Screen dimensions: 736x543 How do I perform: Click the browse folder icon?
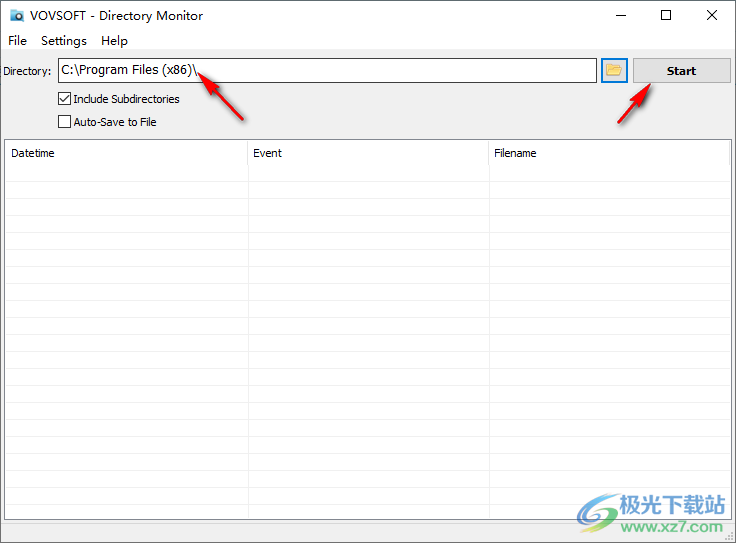(614, 70)
